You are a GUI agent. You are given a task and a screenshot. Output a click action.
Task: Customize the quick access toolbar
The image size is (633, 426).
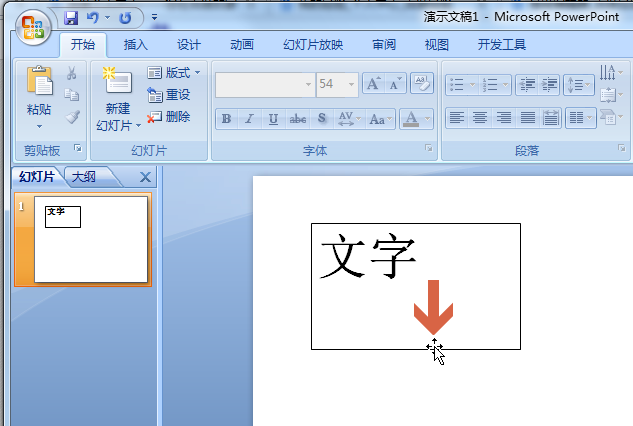(154, 17)
